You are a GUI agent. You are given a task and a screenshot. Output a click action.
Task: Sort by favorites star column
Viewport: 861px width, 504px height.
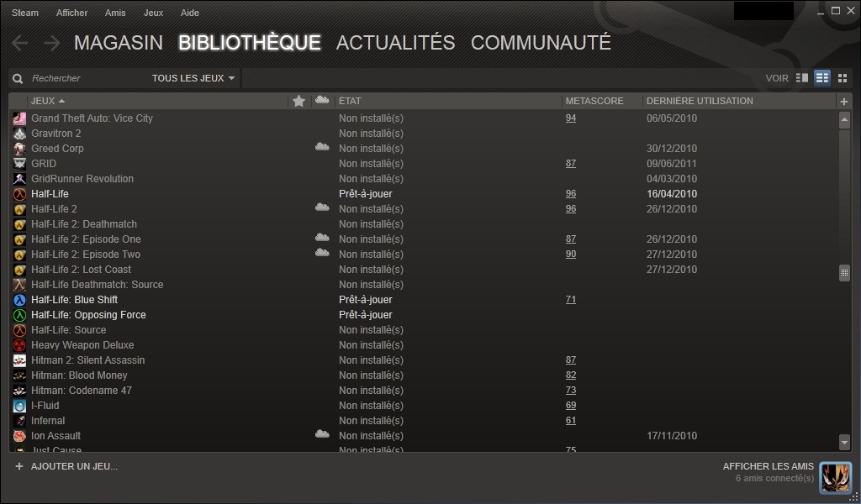(298, 101)
